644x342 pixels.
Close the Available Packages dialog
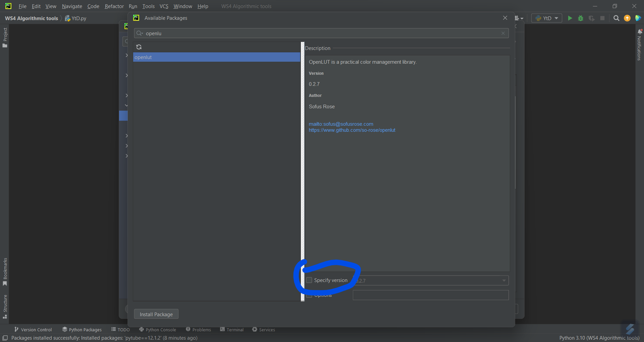[505, 18]
